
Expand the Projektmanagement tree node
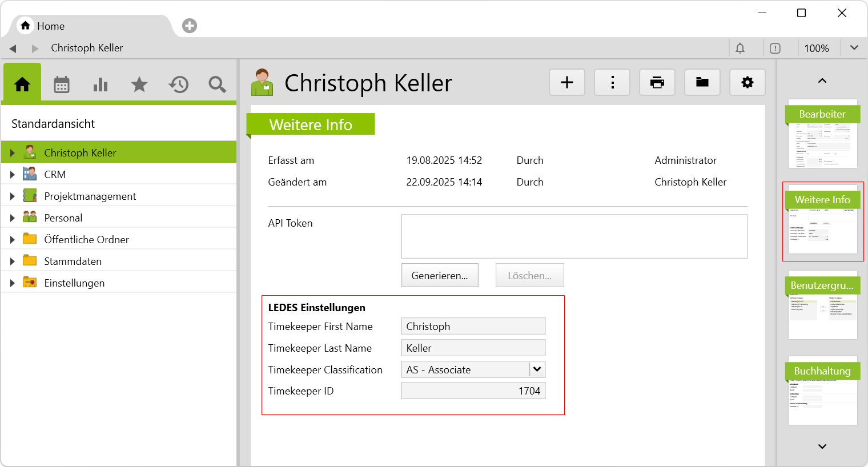coord(12,196)
